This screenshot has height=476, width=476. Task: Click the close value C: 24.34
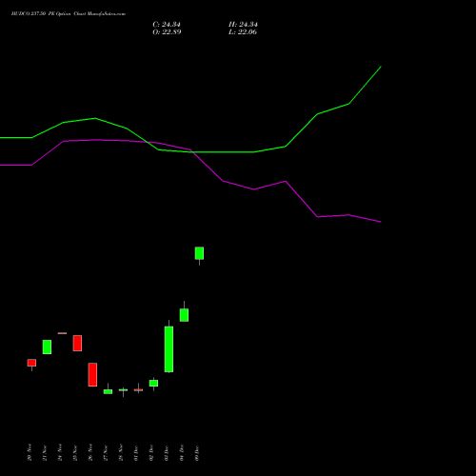(x=167, y=25)
